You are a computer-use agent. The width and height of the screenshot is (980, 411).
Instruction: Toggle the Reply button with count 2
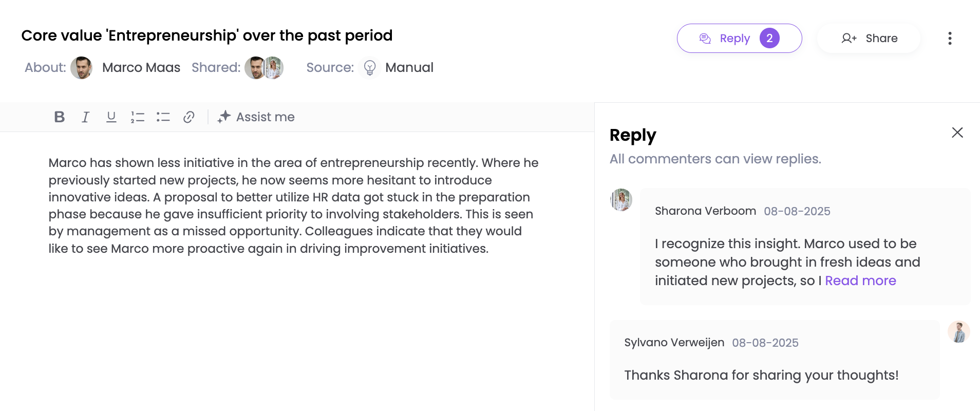(x=739, y=39)
